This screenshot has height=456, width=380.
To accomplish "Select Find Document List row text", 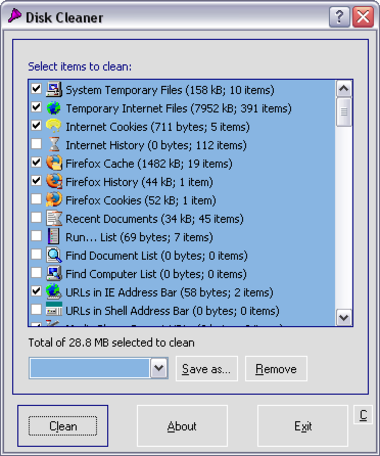I will (x=156, y=256).
